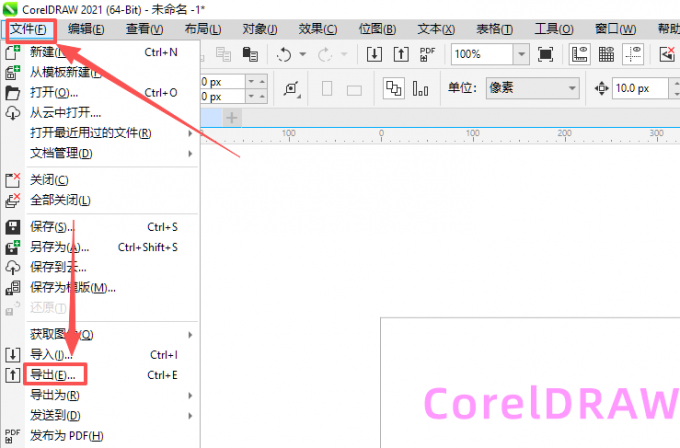Click the new document icon in menu
The width and height of the screenshot is (680, 448).
pos(13,52)
